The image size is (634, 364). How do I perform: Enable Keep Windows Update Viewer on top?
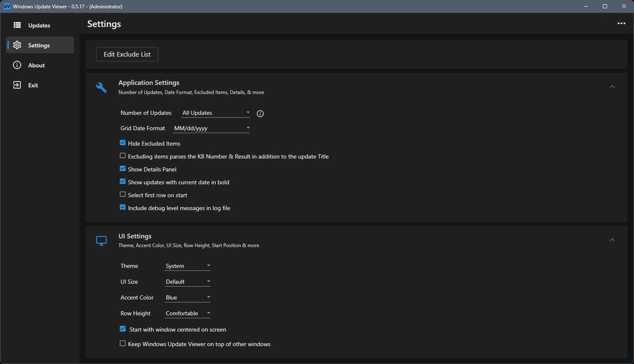(x=123, y=343)
